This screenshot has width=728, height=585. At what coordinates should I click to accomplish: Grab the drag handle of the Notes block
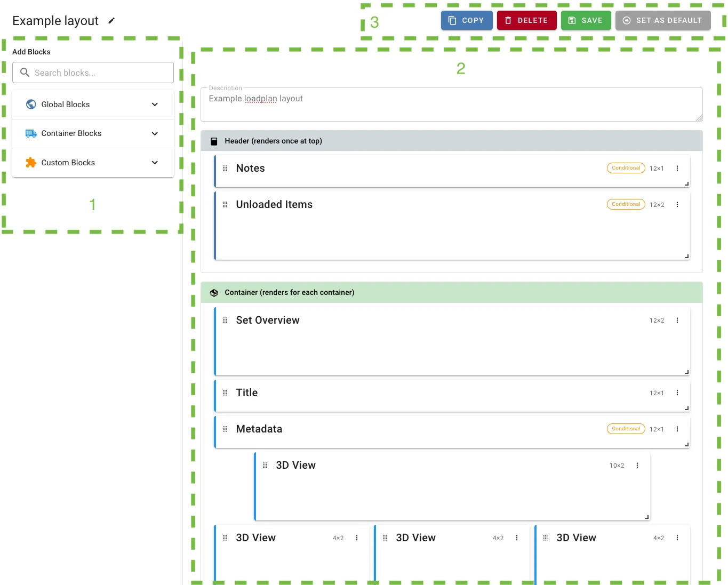(x=225, y=168)
